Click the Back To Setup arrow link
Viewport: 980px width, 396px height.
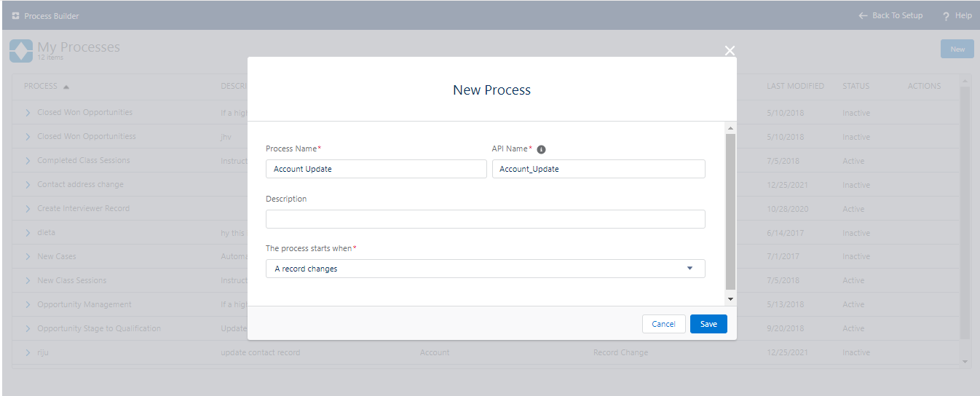coord(890,15)
